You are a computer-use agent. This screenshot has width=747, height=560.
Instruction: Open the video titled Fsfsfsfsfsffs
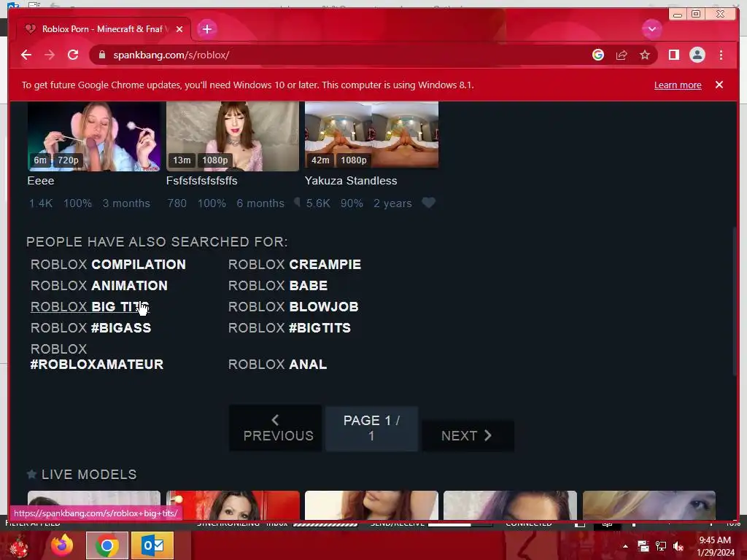click(201, 181)
